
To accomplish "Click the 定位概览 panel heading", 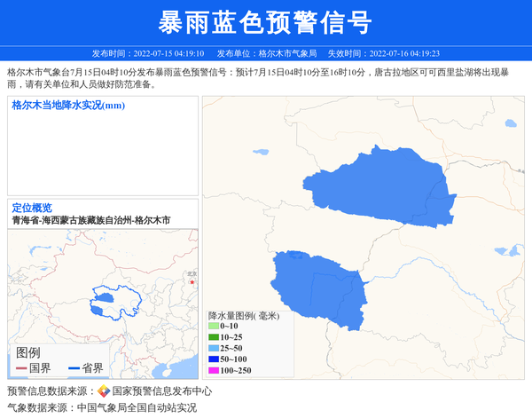I will (x=32, y=208).
